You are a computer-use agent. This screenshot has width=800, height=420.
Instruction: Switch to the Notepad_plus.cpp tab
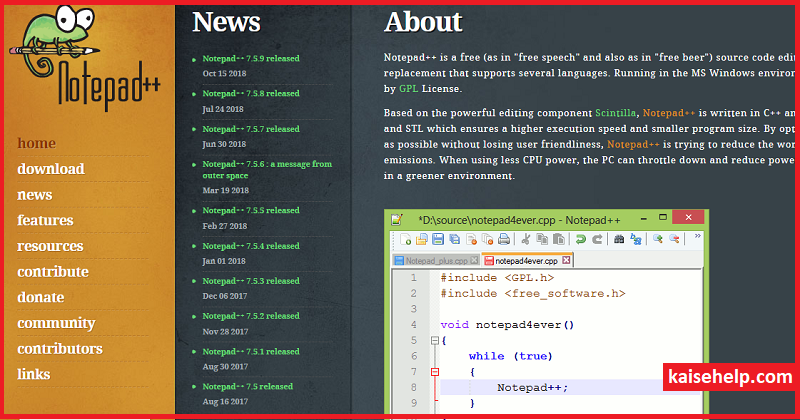pyautogui.click(x=436, y=261)
